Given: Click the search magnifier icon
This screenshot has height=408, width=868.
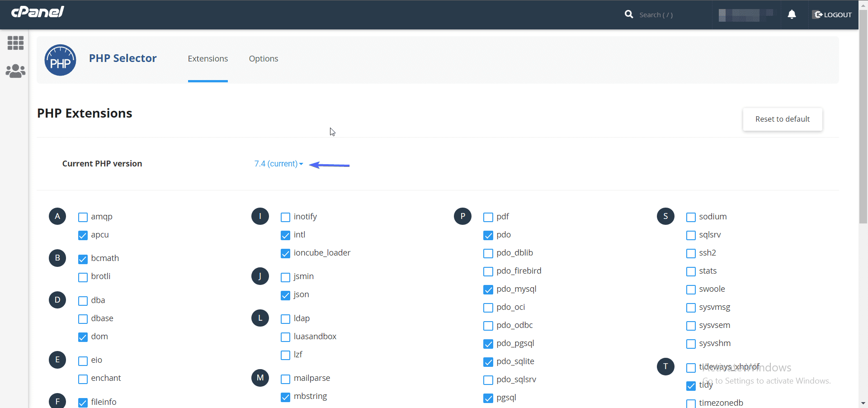Looking at the screenshot, I should (629, 14).
